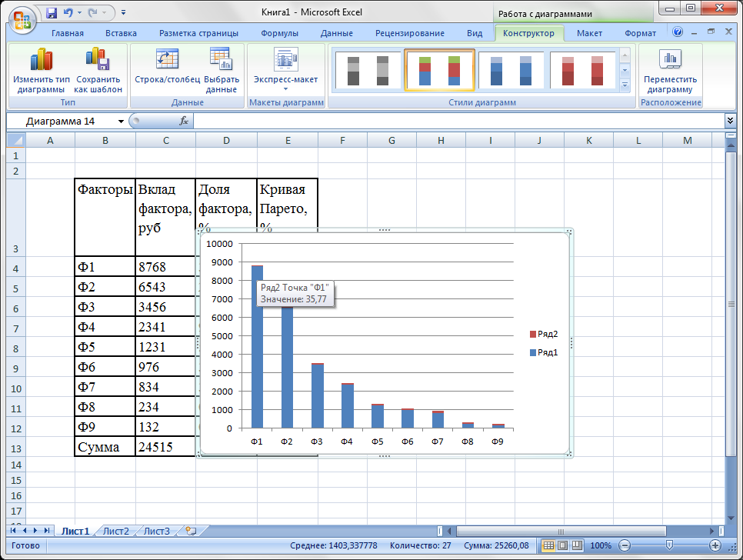Open Select data (Выбрать данные)

pyautogui.click(x=222, y=71)
